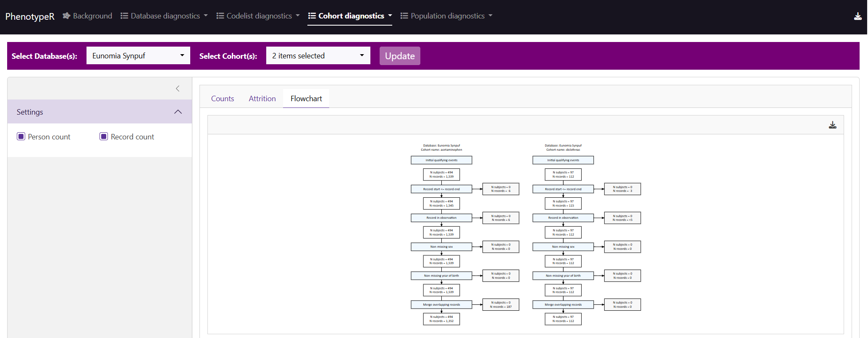Uncheck the Record count checkbox
The width and height of the screenshot is (868, 338).
104,136
